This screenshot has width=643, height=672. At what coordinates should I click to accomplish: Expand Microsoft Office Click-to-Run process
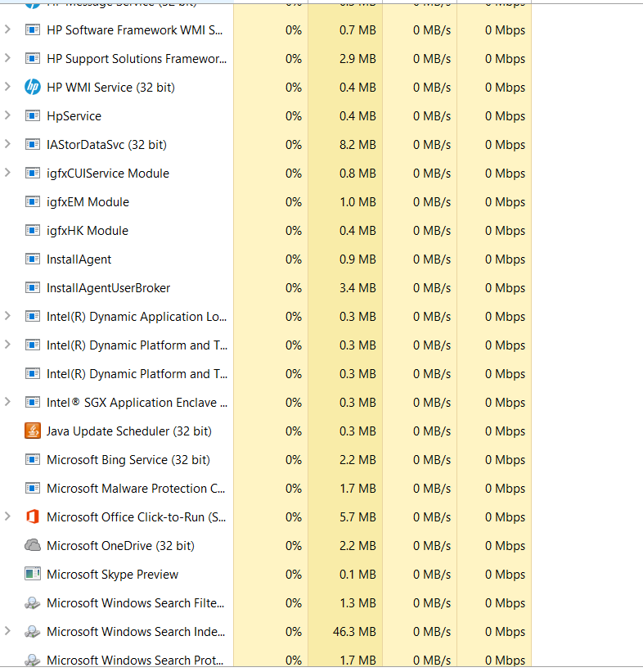point(7,516)
